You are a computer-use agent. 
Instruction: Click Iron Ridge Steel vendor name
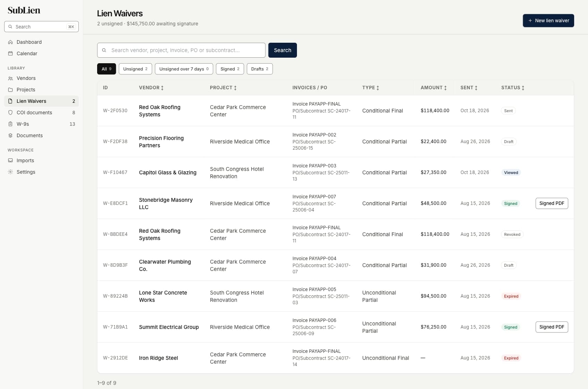[x=159, y=358]
